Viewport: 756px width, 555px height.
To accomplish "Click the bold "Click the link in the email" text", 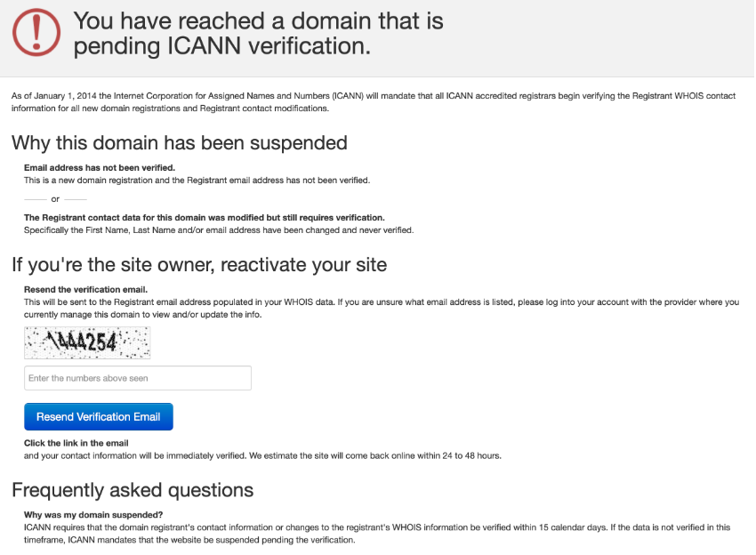I will coord(76,443).
